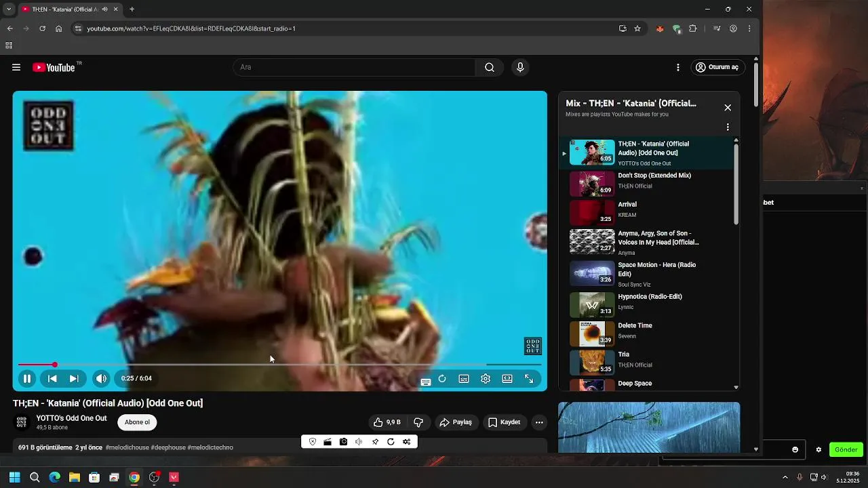Select Delete Time by Sevenn

[x=646, y=333]
